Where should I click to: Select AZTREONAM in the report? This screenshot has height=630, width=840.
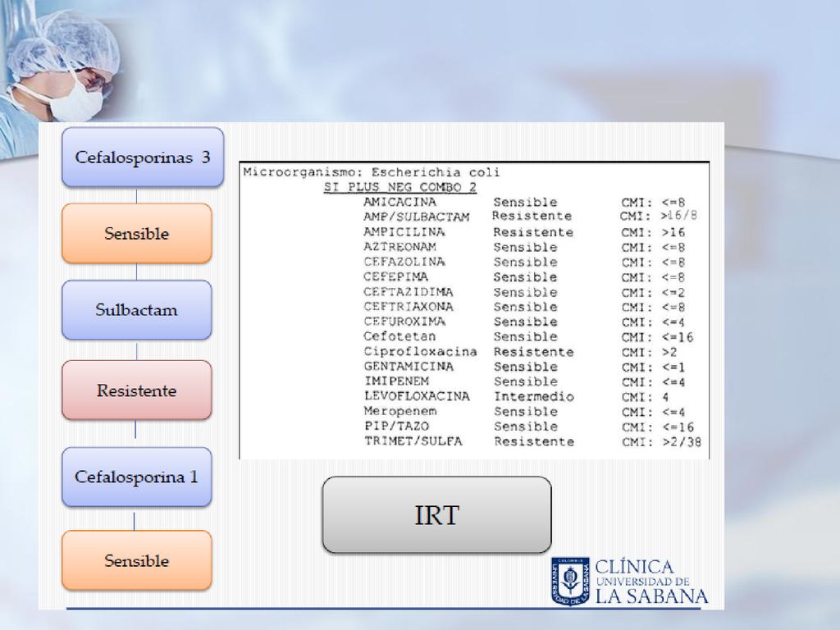click(x=399, y=247)
